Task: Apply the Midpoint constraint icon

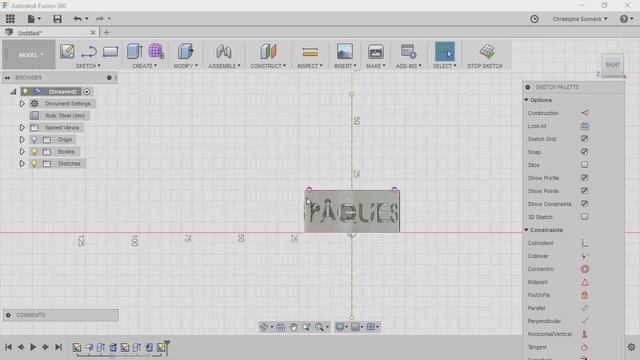Action: [584, 282]
